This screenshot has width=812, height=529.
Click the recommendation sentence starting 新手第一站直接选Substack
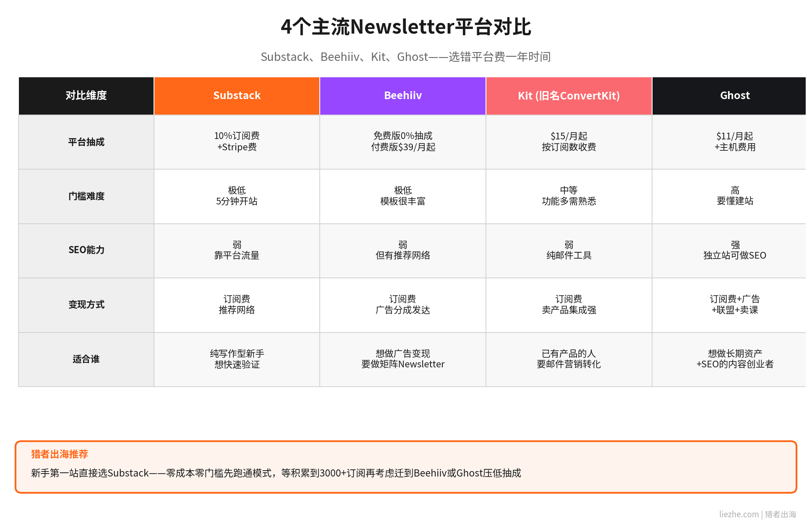pyautogui.click(x=276, y=473)
